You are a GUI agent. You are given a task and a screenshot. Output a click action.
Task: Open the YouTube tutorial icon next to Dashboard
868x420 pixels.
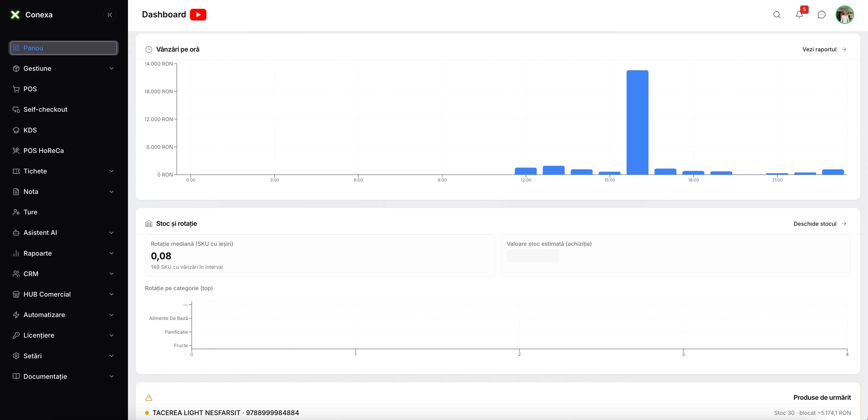(x=198, y=15)
